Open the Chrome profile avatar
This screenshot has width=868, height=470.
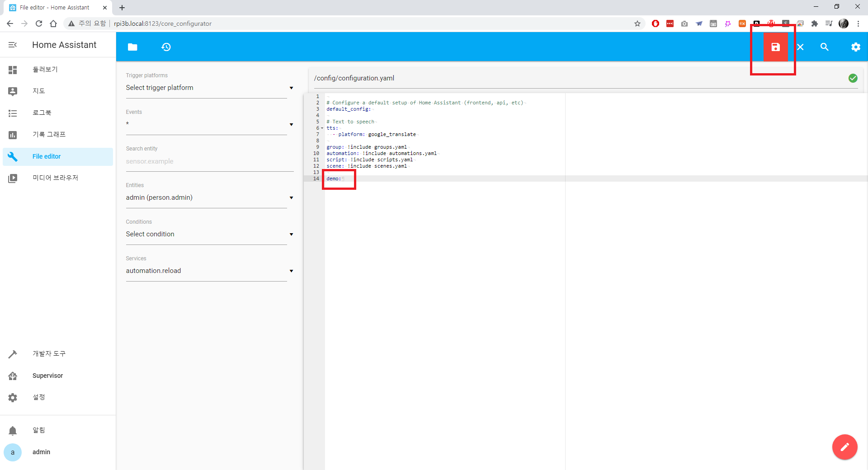[x=844, y=23]
